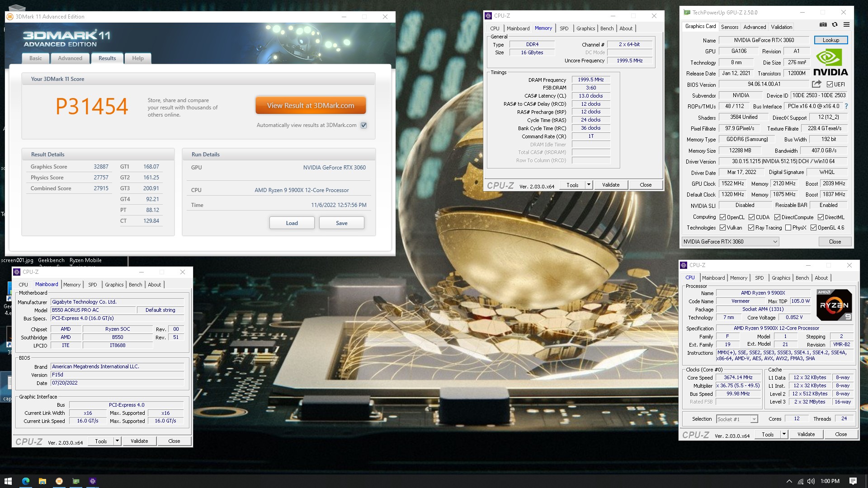Open the Bench tab in CPU-Z CPU window
Screen dimensions: 868x488
point(802,278)
